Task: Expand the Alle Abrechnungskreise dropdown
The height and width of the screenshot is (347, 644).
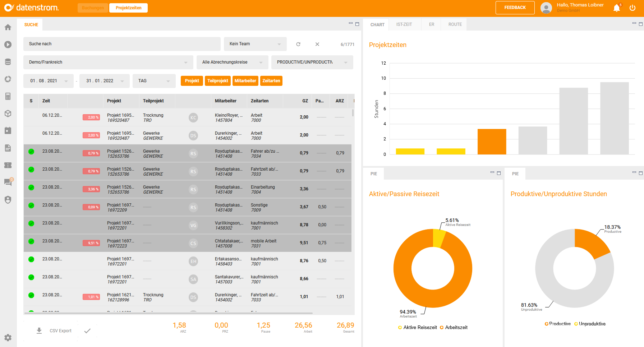Action: pos(232,62)
